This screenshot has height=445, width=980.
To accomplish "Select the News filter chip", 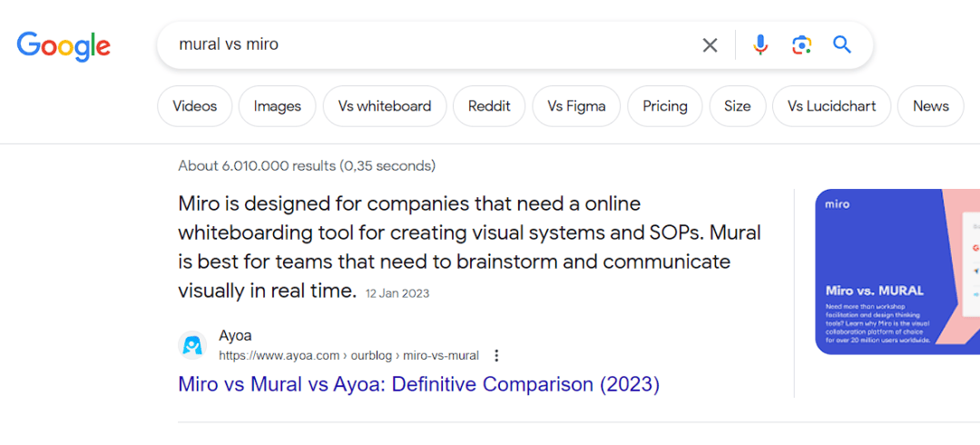I will 931,106.
